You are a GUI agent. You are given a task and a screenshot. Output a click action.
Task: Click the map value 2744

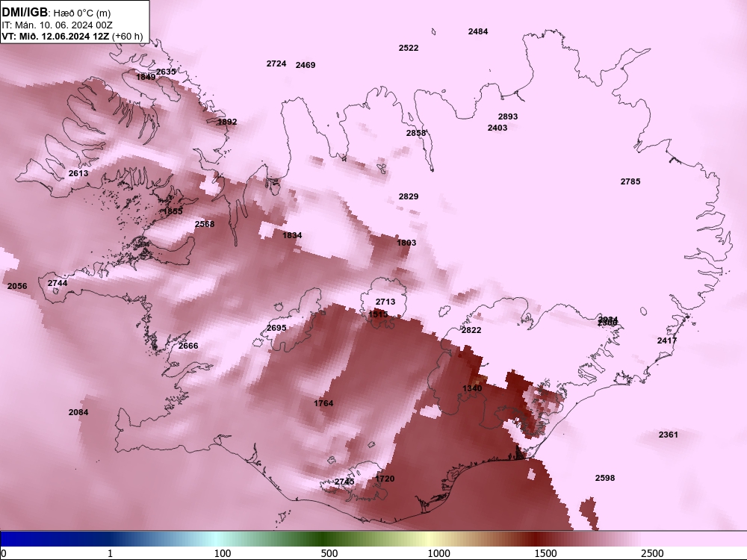58,283
